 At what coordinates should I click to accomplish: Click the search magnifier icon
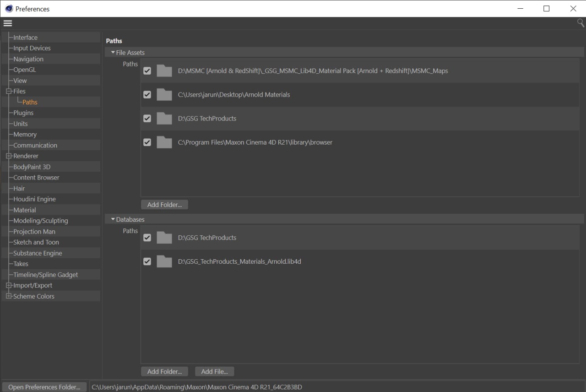coord(581,23)
